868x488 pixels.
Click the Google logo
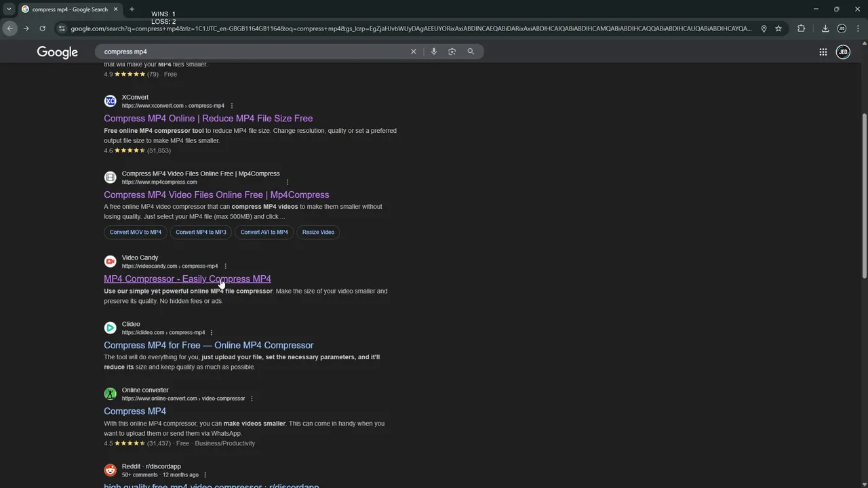[x=58, y=52]
